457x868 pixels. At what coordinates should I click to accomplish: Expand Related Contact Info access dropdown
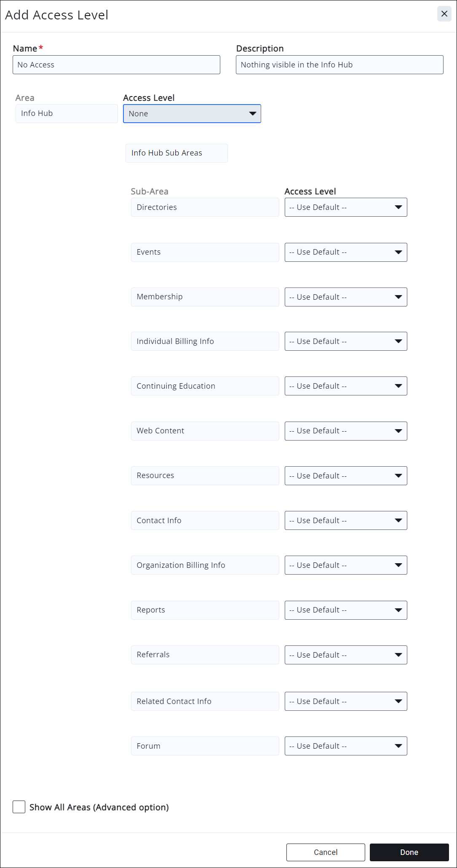[346, 701]
